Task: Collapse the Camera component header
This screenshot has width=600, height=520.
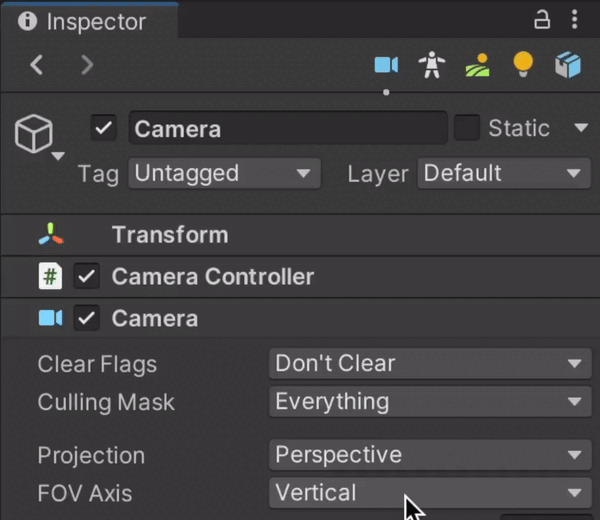Action: coord(300,318)
